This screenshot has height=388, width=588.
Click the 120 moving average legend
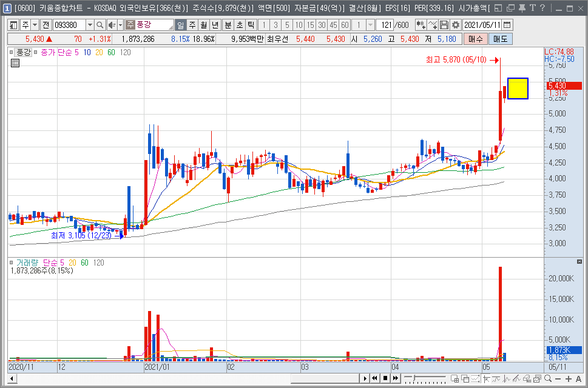tap(125, 52)
